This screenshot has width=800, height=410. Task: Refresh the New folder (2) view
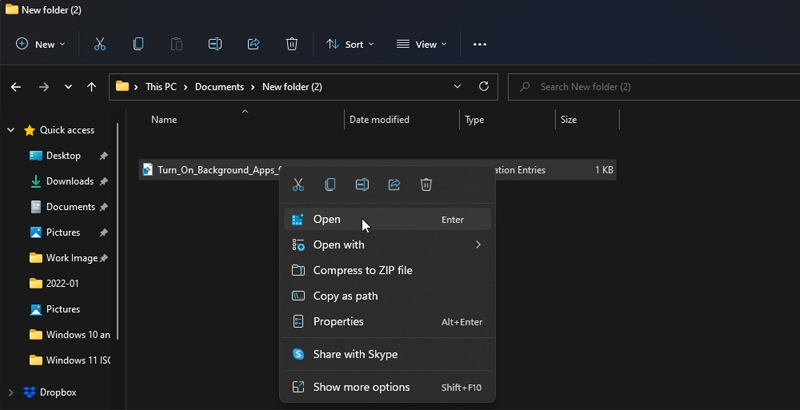(x=484, y=86)
